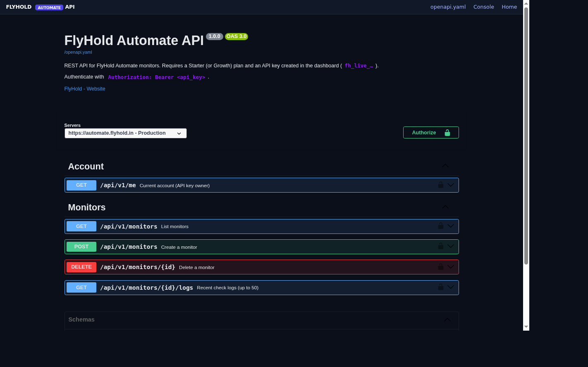Click the lock icon on the Create a monitor row
The image size is (588, 367).
(x=441, y=246)
